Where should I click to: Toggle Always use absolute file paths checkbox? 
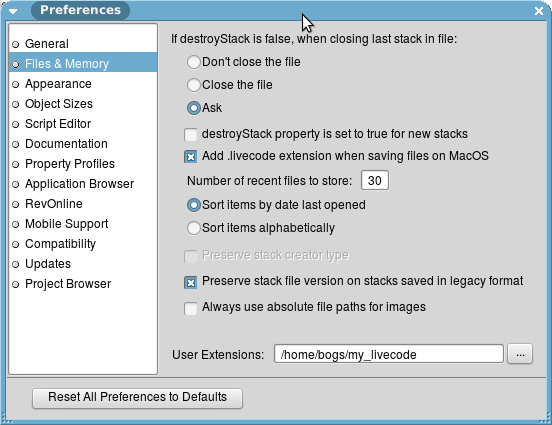pyautogui.click(x=191, y=308)
